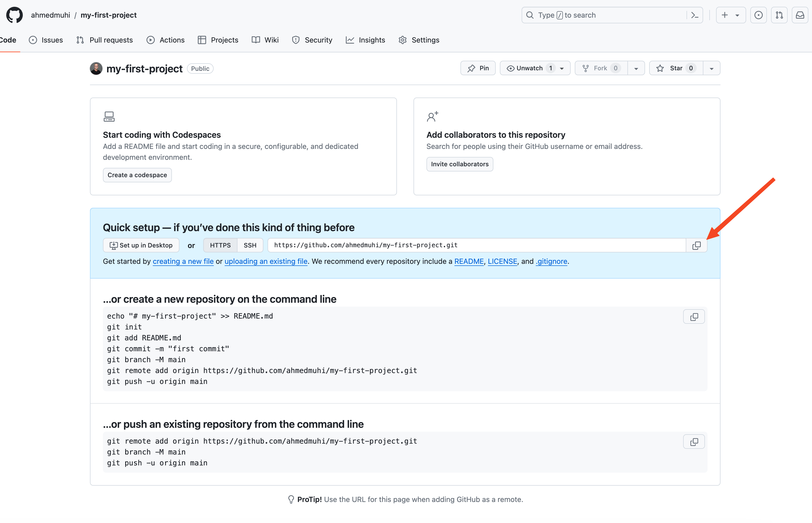Expand the Unwatch dropdown caret
This screenshot has width=812, height=523.
point(562,68)
